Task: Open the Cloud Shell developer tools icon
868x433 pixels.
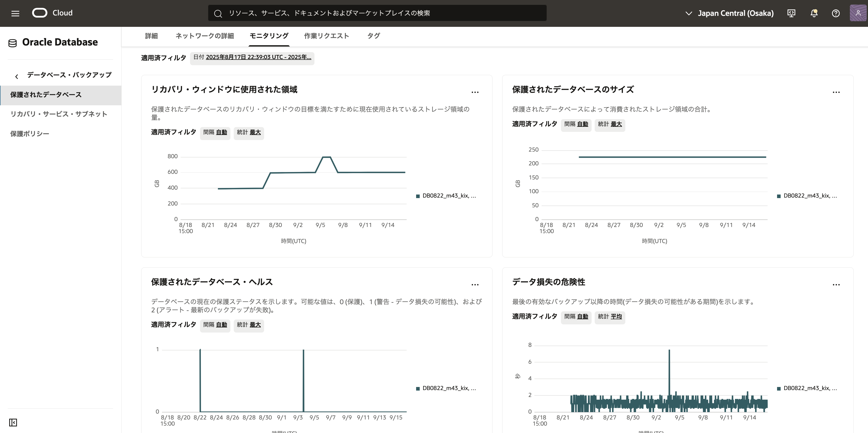Action: point(791,14)
